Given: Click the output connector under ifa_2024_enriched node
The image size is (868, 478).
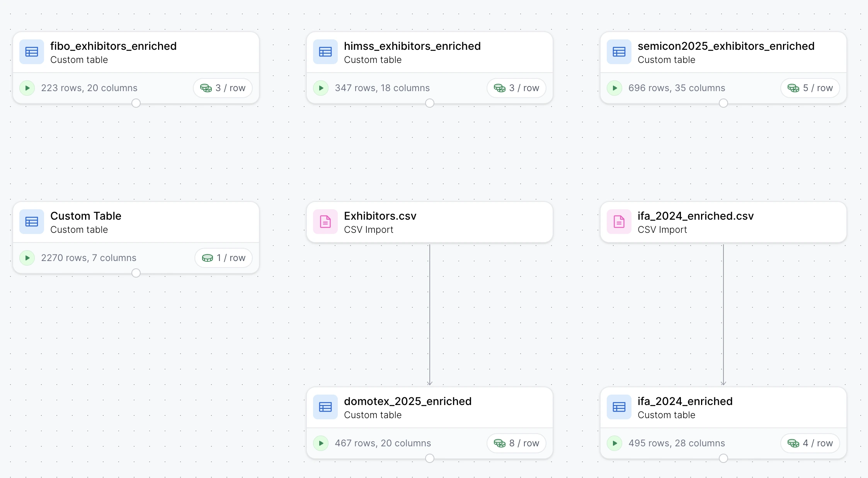Looking at the screenshot, I should point(723,458).
